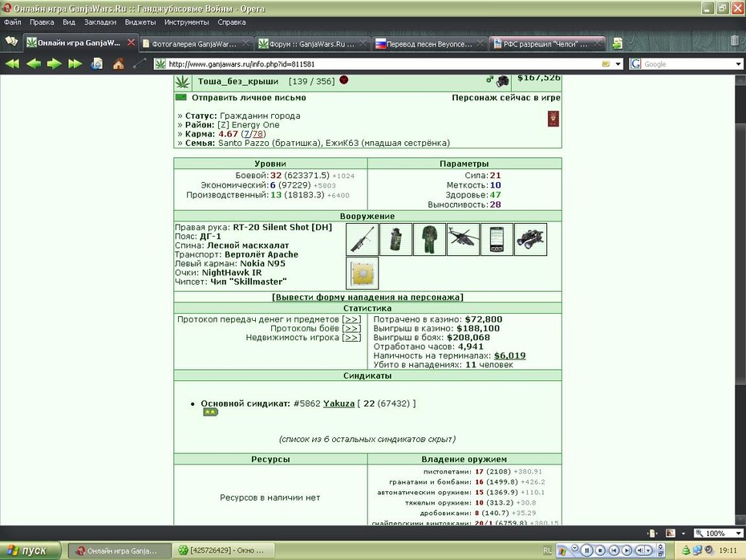Open the images mode dropdown arrow in status bar
The height and width of the screenshot is (560, 746).
coord(683,534)
